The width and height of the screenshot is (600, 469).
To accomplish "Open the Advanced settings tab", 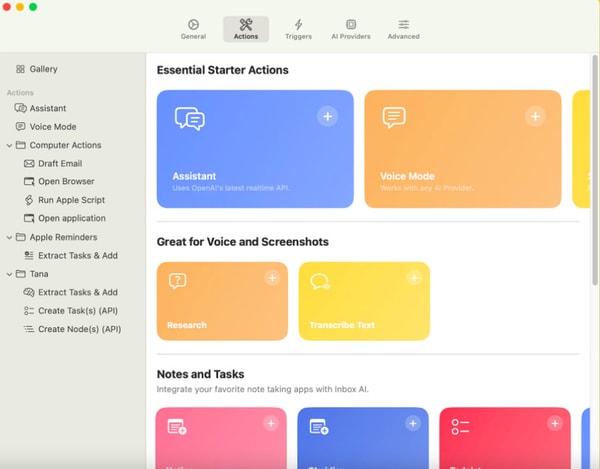I will coord(404,29).
